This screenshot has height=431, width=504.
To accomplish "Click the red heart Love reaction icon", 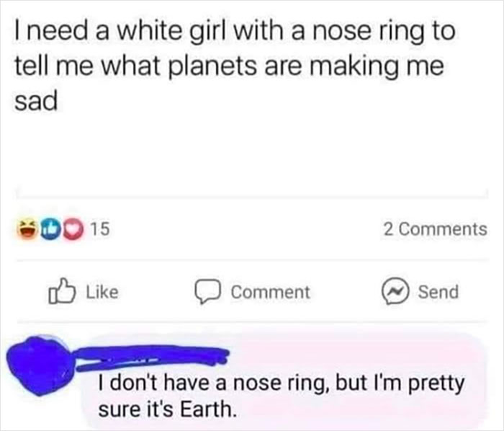I will point(73,229).
